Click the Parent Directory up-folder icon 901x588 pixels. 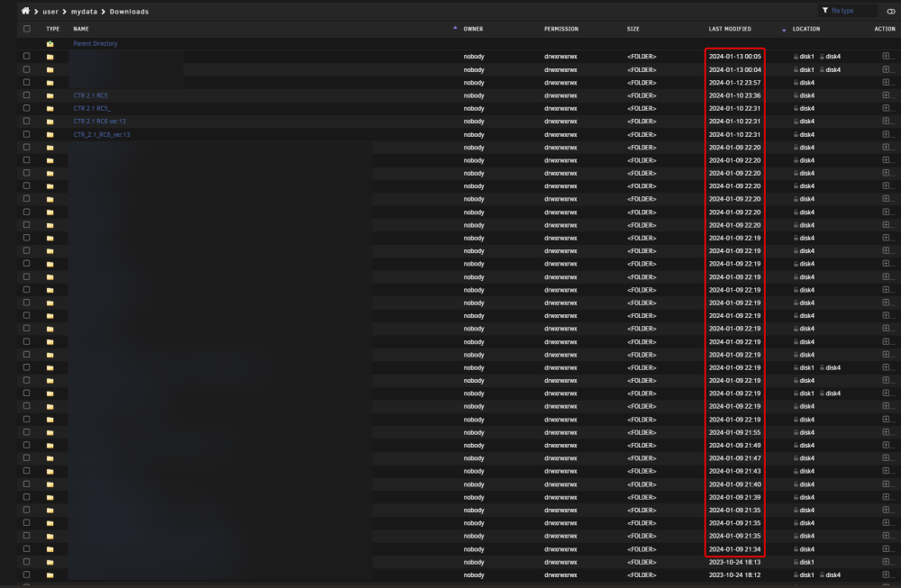(x=50, y=43)
